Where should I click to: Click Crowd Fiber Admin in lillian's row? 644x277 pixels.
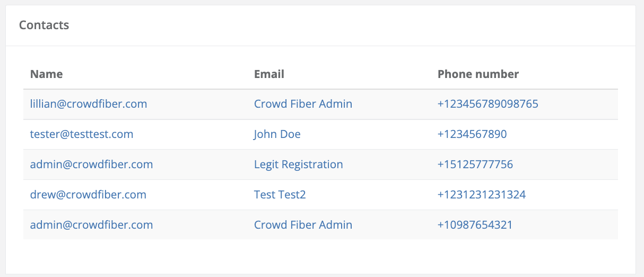303,104
